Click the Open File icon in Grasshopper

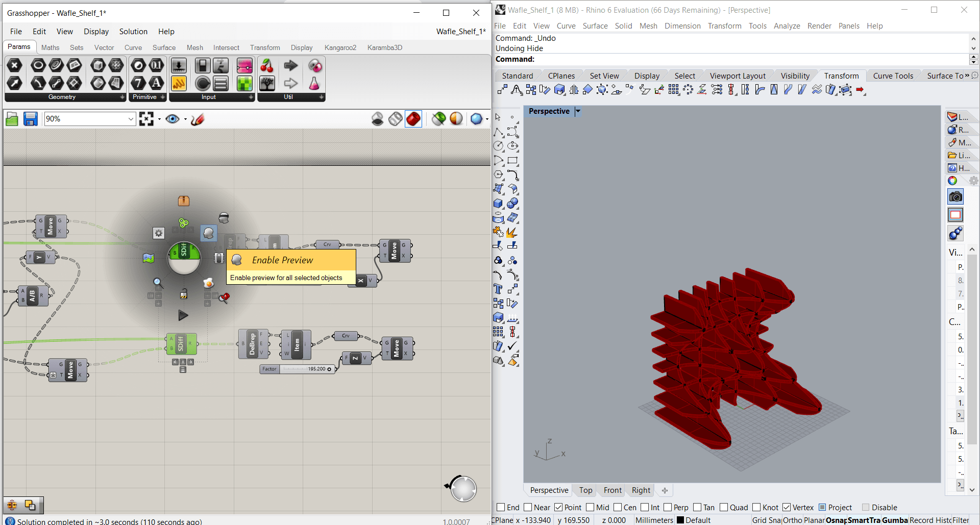[x=12, y=119]
